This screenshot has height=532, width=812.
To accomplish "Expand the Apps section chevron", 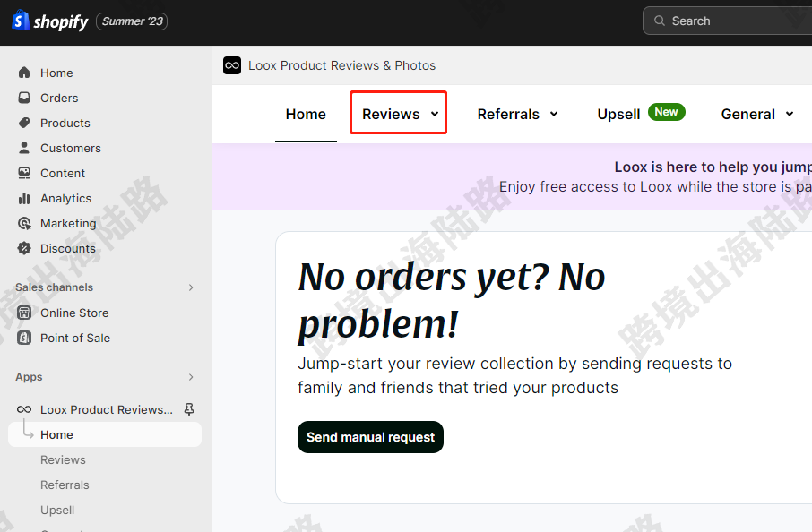I will (191, 377).
